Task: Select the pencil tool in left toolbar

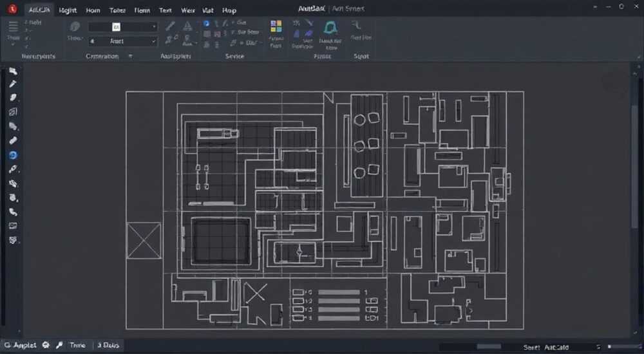Action: click(x=13, y=84)
